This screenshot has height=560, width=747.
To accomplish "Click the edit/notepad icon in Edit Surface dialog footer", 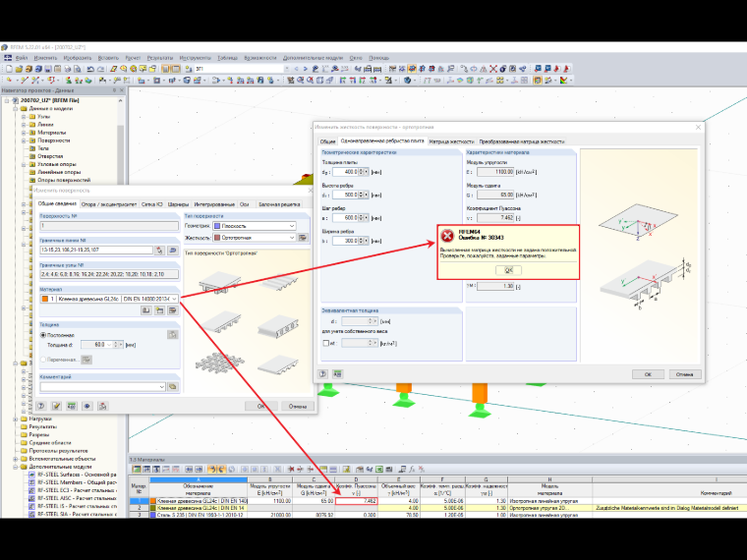I will click(56, 406).
